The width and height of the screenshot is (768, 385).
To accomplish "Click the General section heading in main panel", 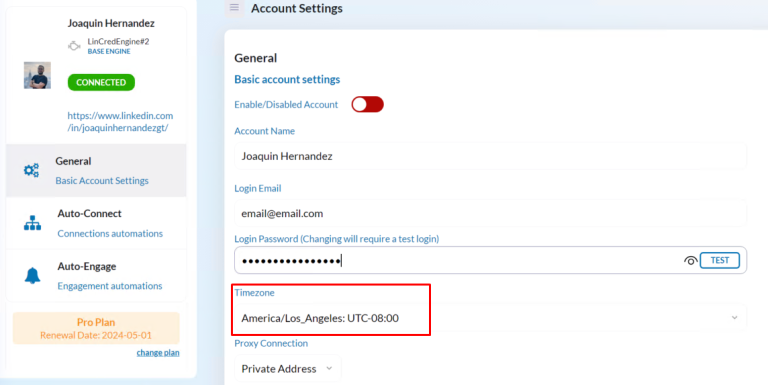I will (x=256, y=58).
